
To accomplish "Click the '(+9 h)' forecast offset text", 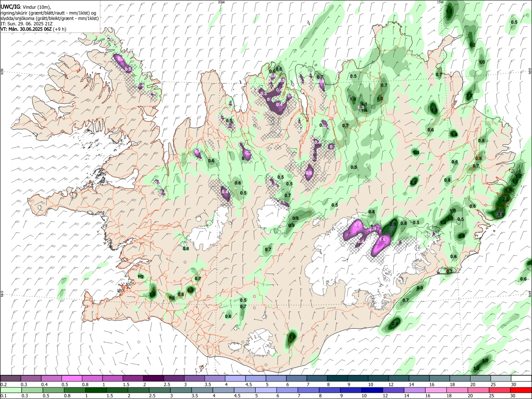I will coord(60,29).
